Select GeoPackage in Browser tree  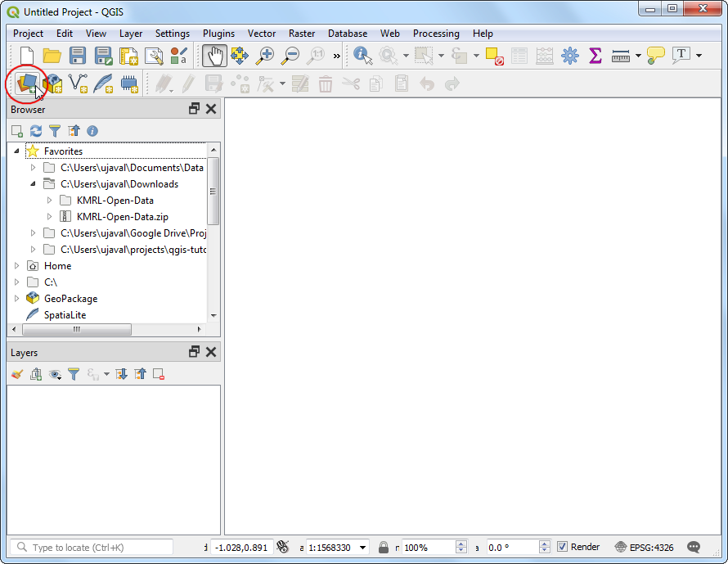[x=70, y=299]
